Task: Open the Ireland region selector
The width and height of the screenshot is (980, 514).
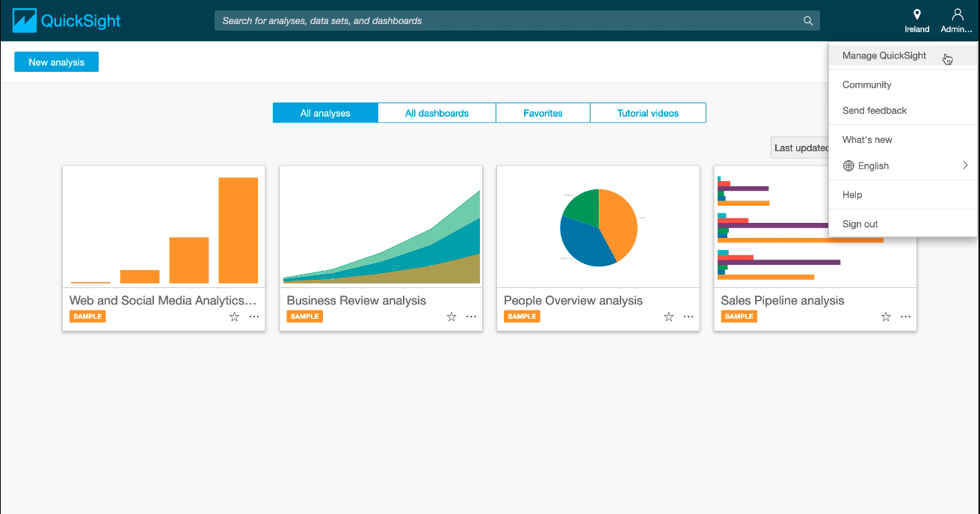Action: point(917,21)
